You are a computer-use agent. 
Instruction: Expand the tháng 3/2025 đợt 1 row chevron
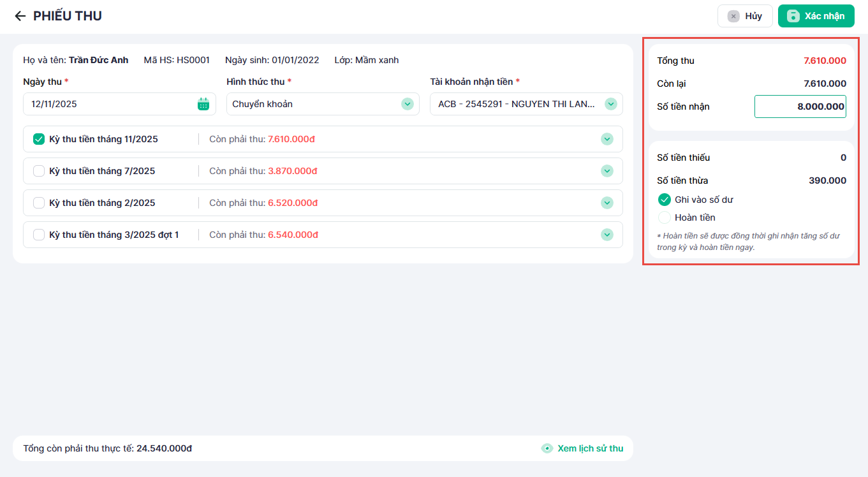[607, 235]
